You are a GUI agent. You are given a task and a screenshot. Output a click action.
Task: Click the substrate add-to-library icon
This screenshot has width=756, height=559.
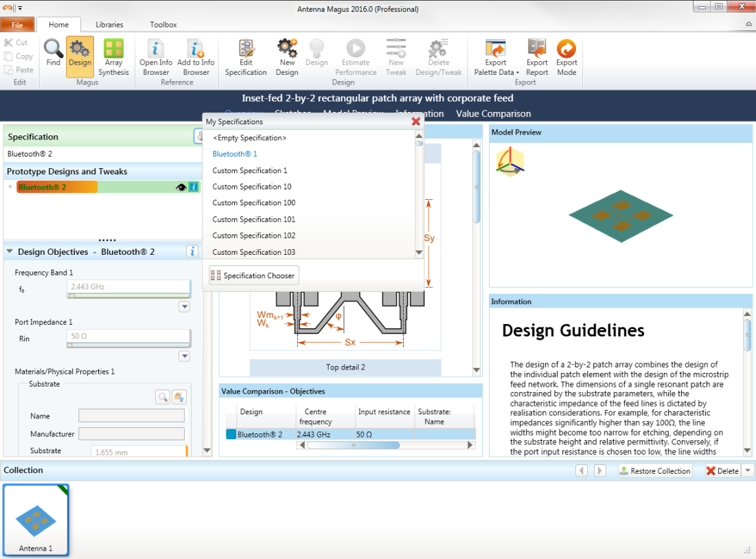(x=179, y=397)
